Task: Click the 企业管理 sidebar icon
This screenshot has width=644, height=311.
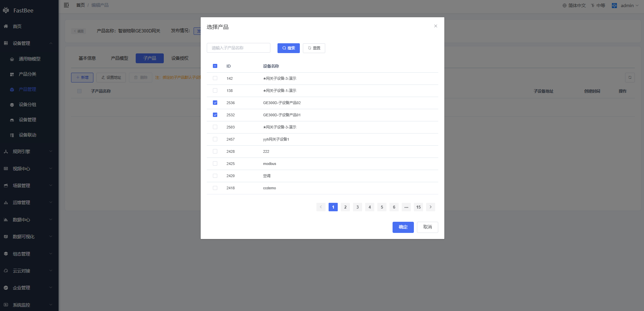Action: coord(6,287)
